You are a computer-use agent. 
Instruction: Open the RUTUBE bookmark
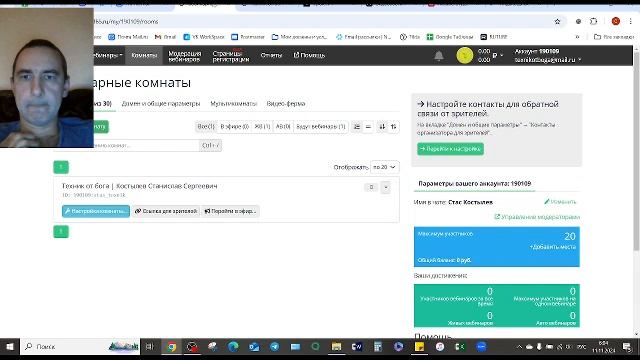493,37
